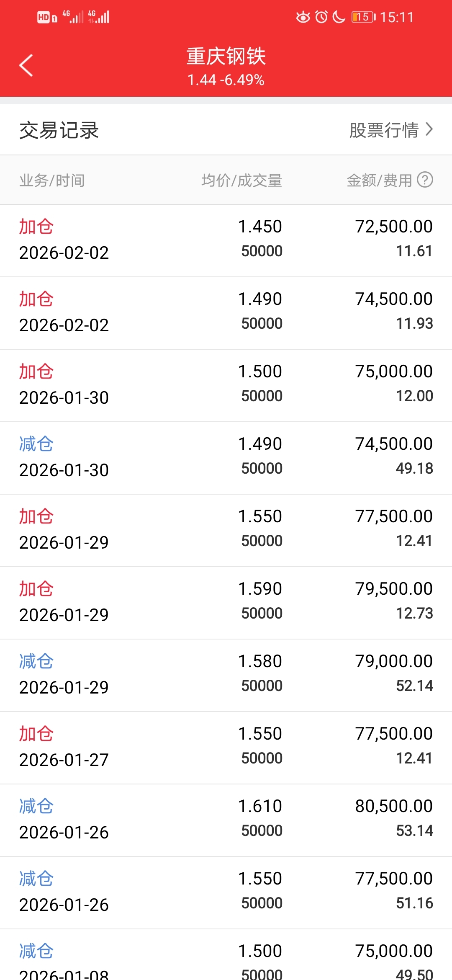The width and height of the screenshot is (452, 980).
Task: Open the 减仓 record at 1.490
Action: click(x=226, y=458)
